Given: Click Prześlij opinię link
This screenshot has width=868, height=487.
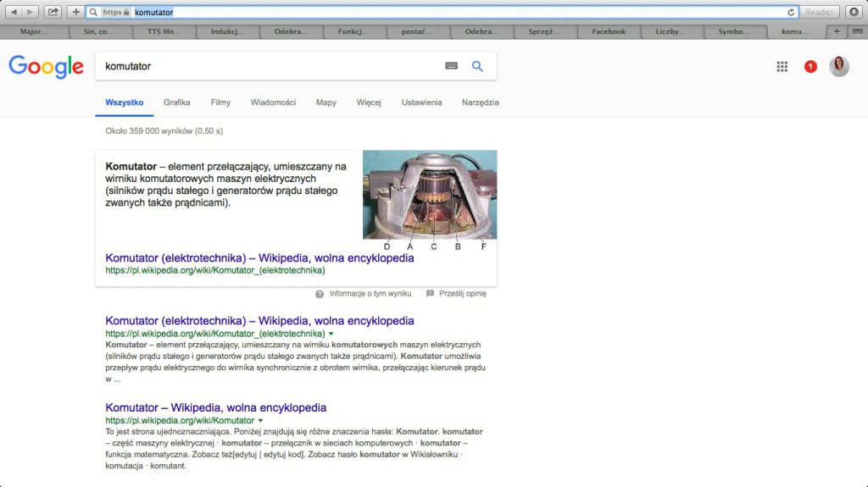Looking at the screenshot, I should pos(463,293).
